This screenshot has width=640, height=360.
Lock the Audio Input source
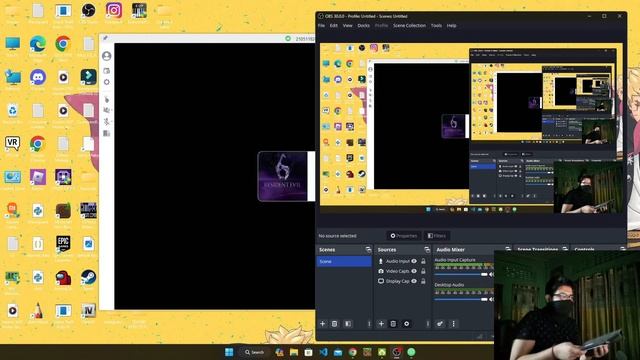pyautogui.click(x=423, y=261)
